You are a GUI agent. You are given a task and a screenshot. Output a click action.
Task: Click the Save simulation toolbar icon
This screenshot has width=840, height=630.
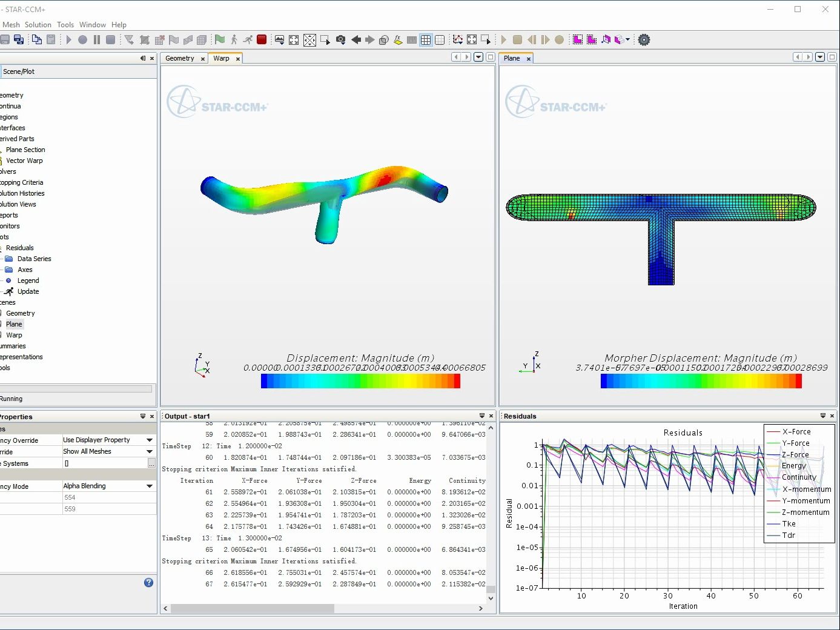click(x=5, y=39)
